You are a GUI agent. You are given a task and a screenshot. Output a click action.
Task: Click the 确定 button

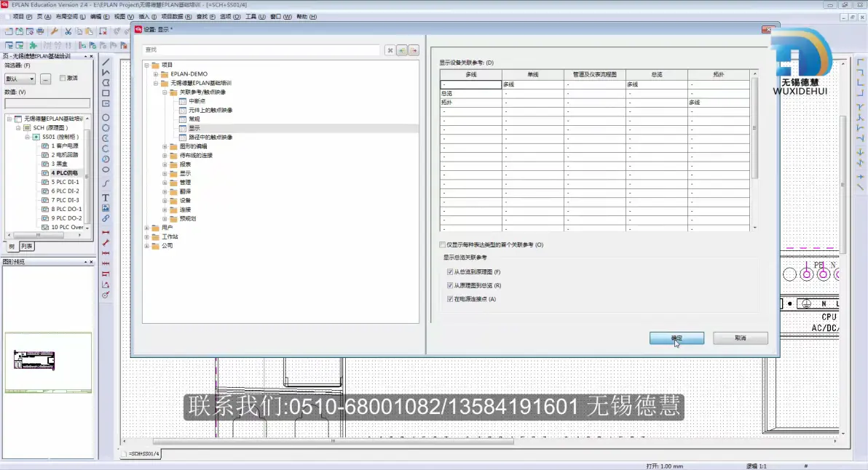tap(676, 338)
